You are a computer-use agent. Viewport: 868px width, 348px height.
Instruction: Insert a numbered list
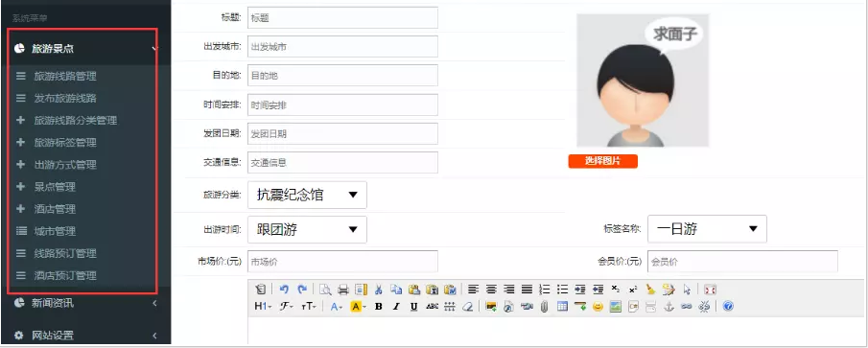(545, 290)
